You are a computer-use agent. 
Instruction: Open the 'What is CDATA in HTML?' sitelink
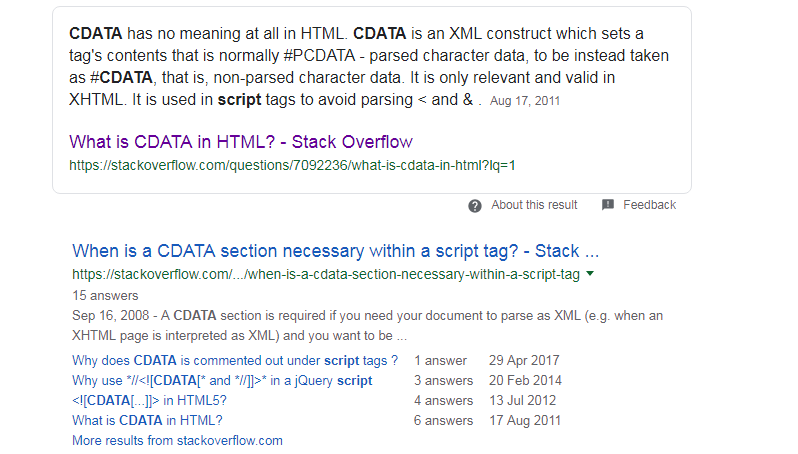(147, 420)
